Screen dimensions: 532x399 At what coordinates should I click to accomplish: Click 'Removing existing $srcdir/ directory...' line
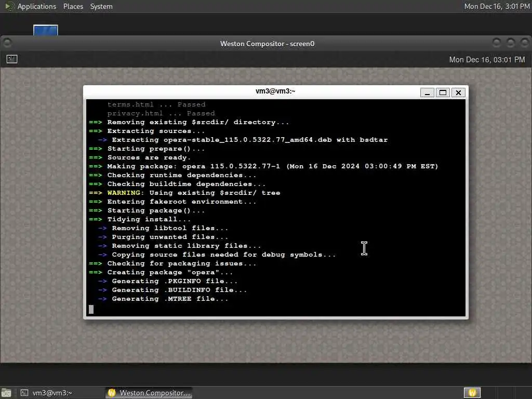point(189,122)
